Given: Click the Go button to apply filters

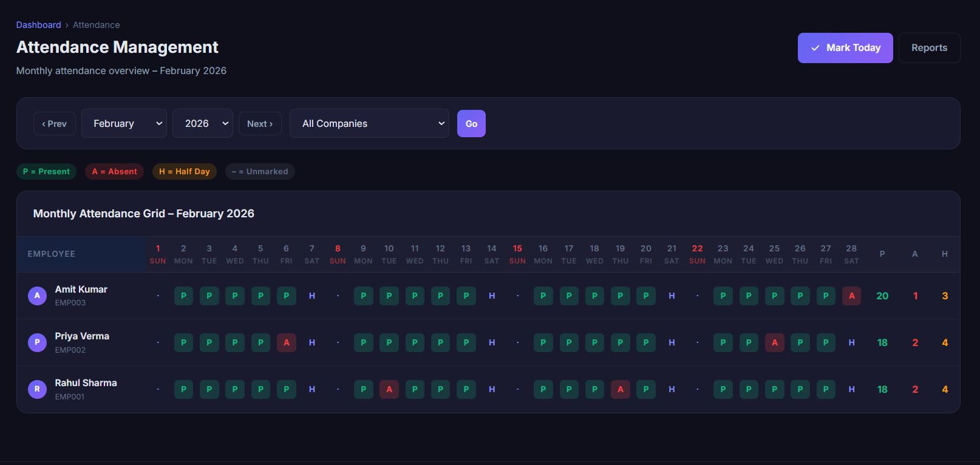Looking at the screenshot, I should pos(471,123).
